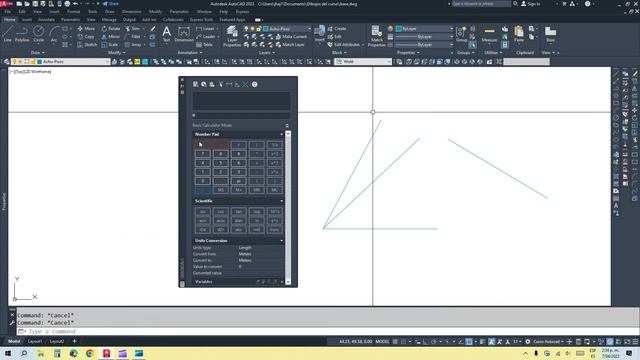Collapse the Units Conversion section

281,241
